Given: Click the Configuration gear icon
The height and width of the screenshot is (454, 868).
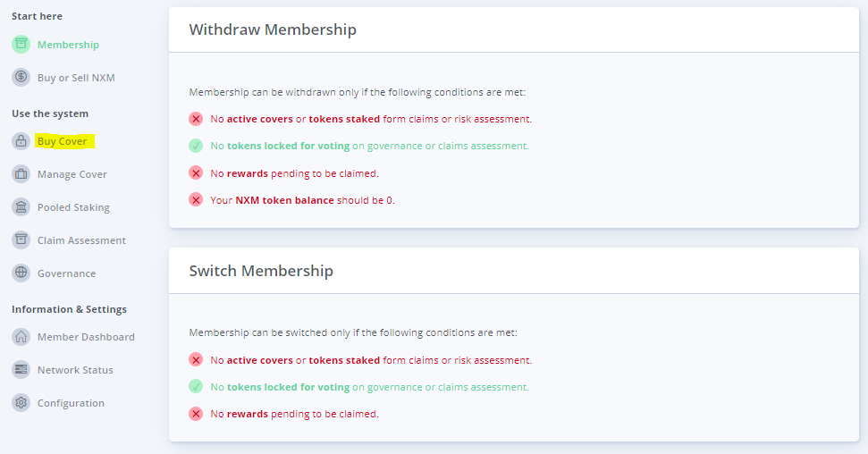Looking at the screenshot, I should pos(21,403).
